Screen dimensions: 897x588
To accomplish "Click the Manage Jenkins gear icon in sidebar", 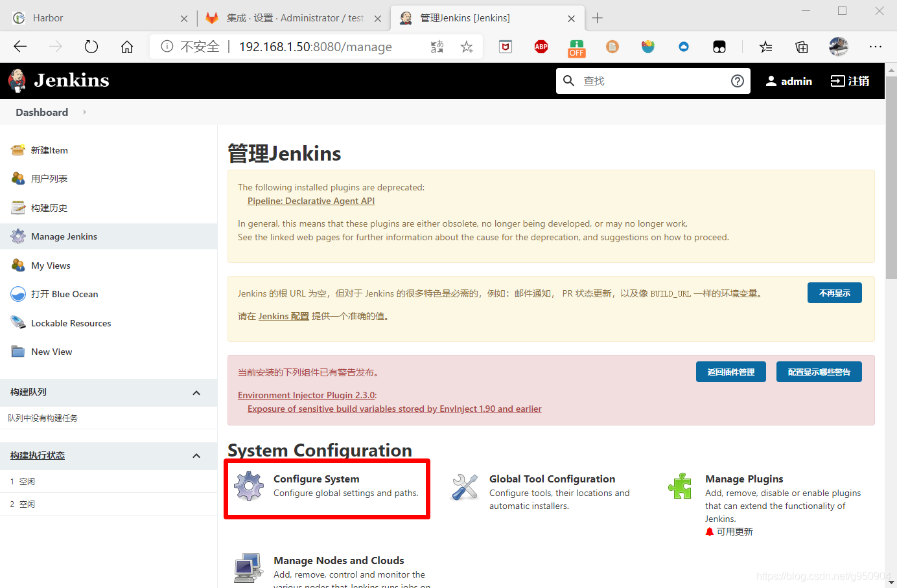I will tap(18, 236).
